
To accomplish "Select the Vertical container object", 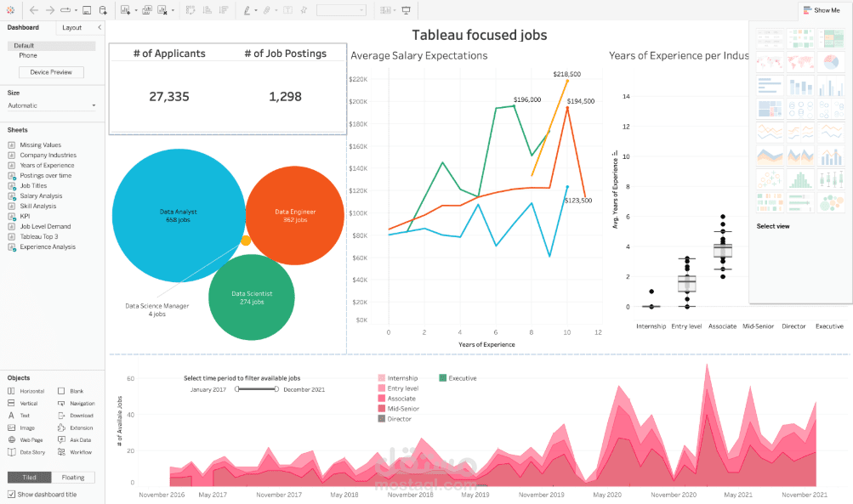I will (x=23, y=404).
